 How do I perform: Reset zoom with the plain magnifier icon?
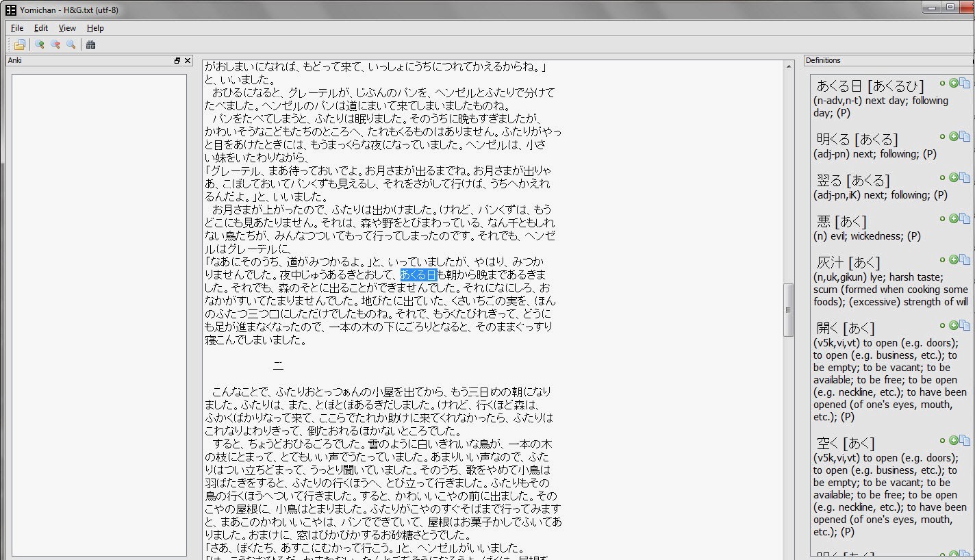pos(71,44)
